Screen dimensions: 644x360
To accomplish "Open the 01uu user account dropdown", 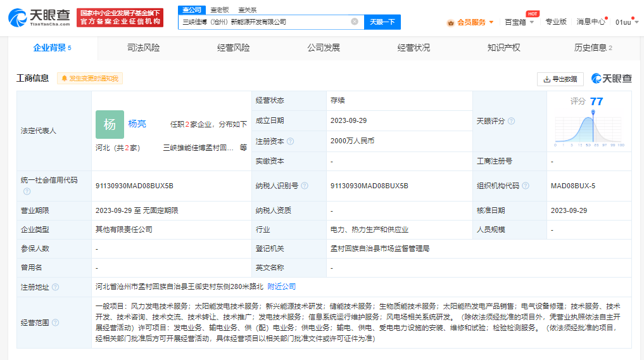I will pos(626,22).
